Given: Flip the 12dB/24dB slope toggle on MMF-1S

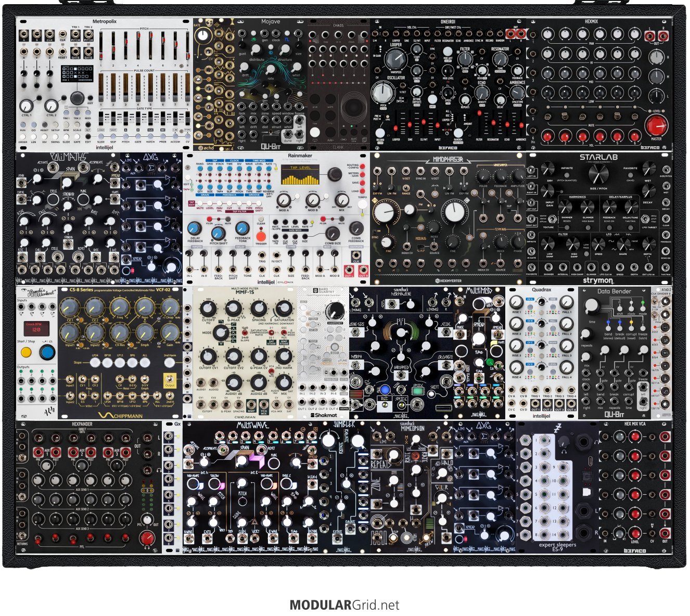Looking at the screenshot, I should 244,333.
